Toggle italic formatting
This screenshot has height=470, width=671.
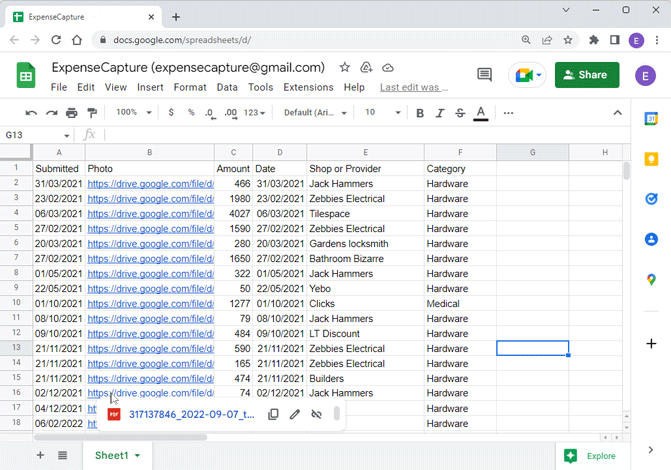(x=440, y=113)
